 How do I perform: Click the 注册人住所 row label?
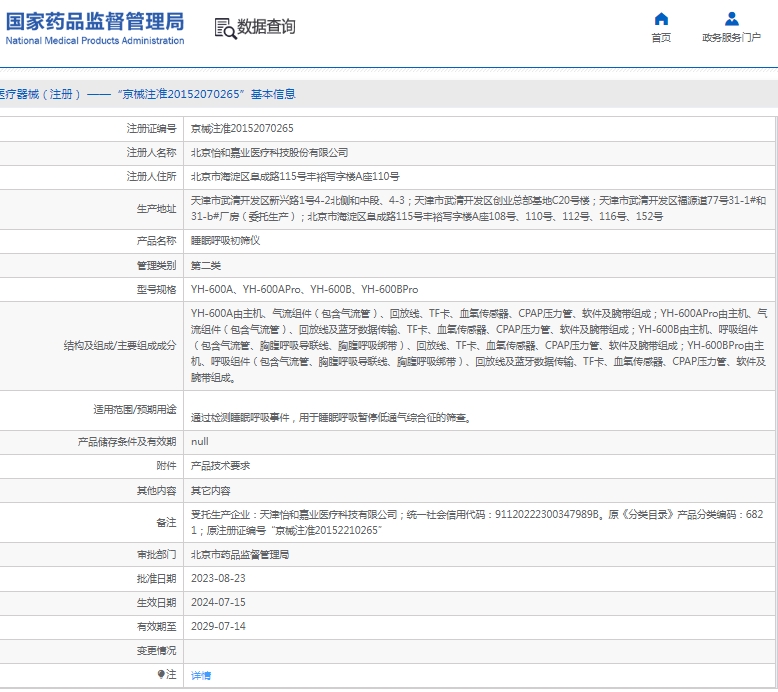pyautogui.click(x=151, y=177)
